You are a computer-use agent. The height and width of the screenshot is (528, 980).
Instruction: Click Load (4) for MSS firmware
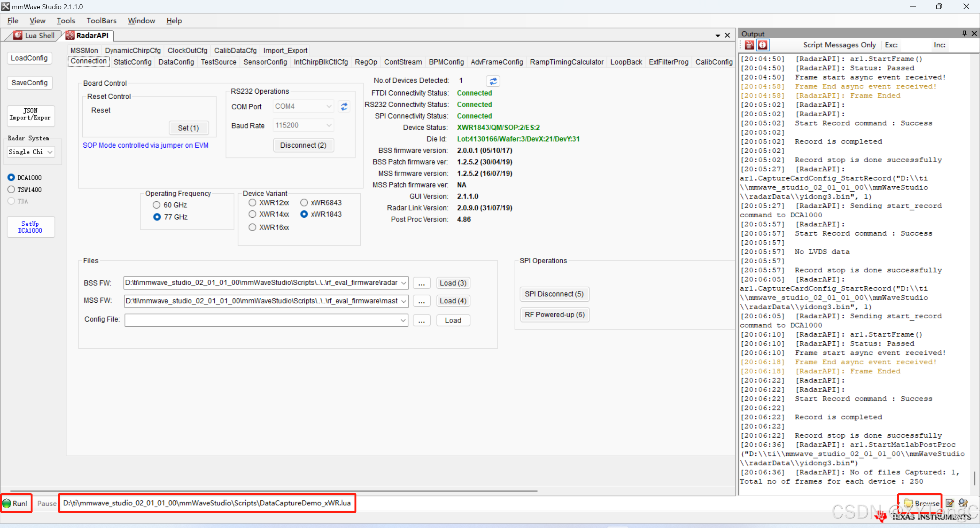453,301
